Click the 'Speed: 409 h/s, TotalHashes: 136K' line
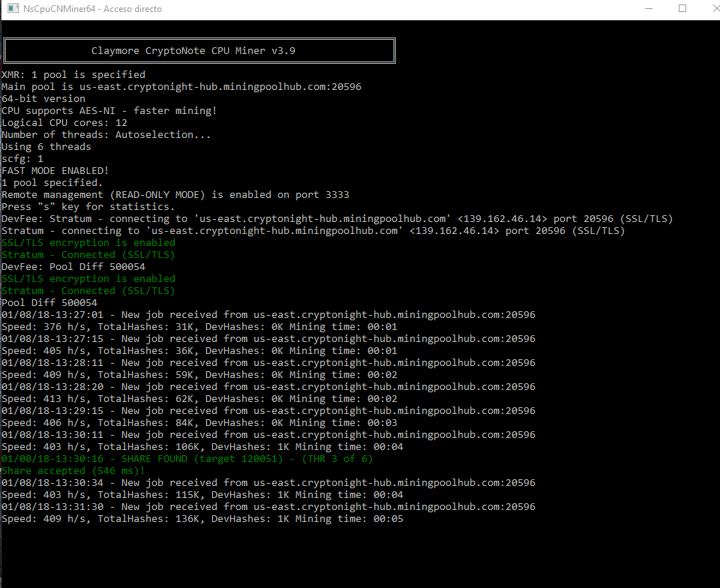 click(202, 519)
